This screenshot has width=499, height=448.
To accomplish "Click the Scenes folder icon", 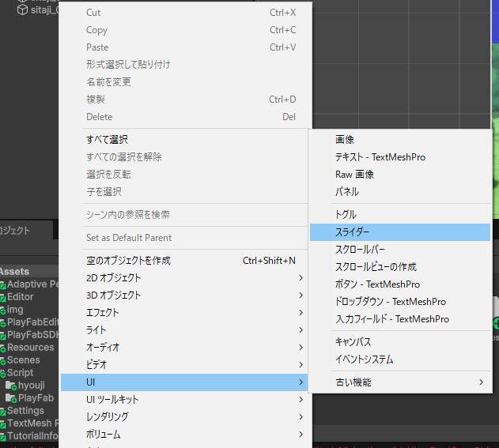I will [3, 360].
